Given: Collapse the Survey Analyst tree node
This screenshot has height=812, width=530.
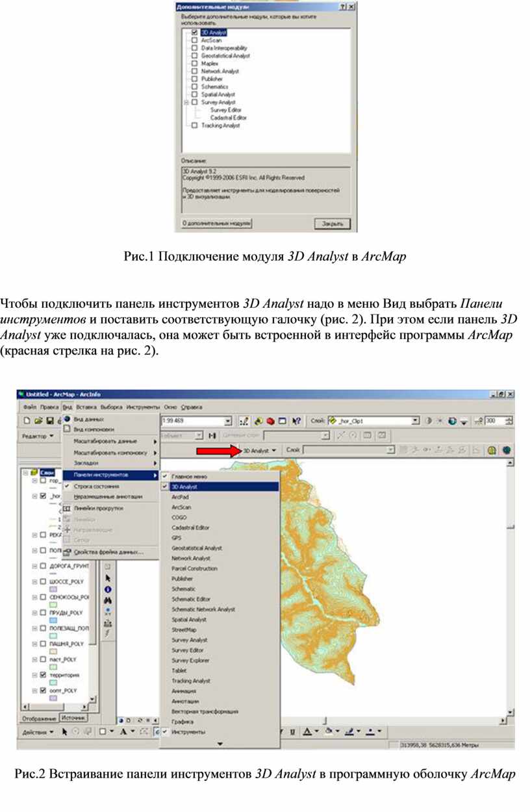Looking at the screenshot, I should pos(186,102).
